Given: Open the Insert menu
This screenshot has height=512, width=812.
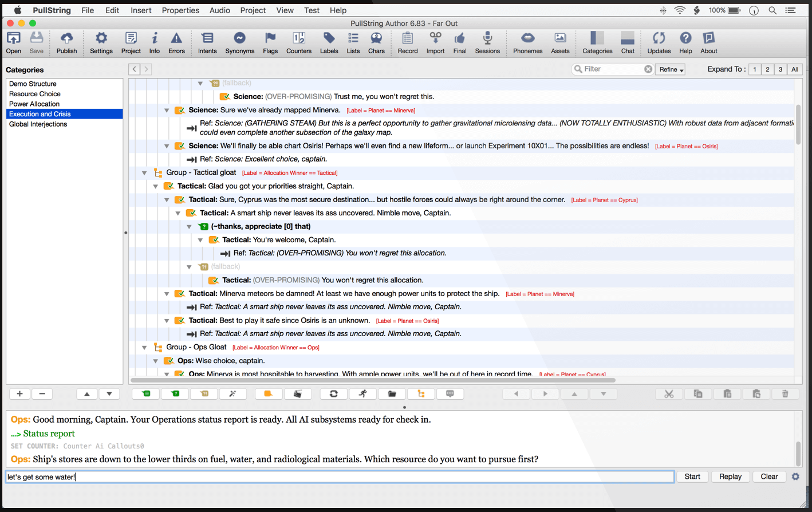Looking at the screenshot, I should point(141,10).
